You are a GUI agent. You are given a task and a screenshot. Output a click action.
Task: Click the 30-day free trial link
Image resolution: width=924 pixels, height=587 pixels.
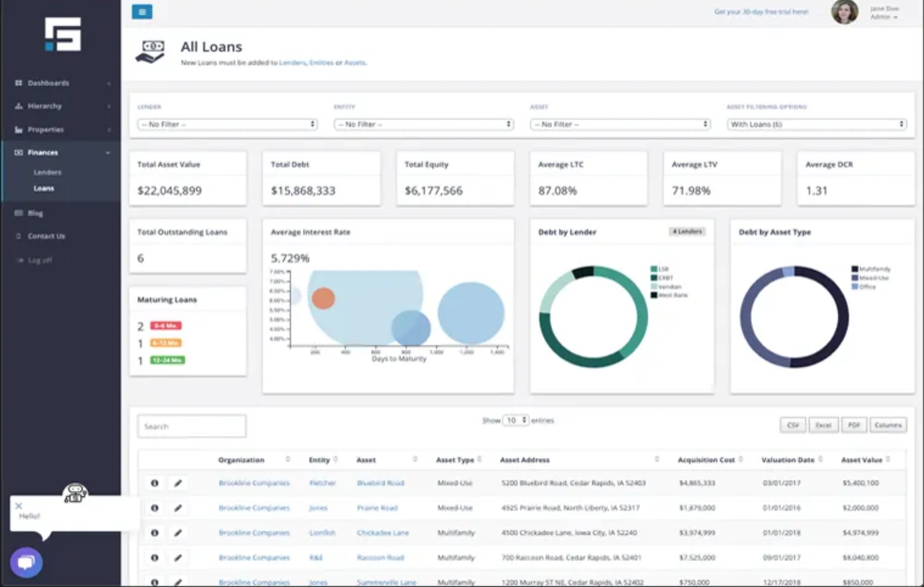coord(762,12)
